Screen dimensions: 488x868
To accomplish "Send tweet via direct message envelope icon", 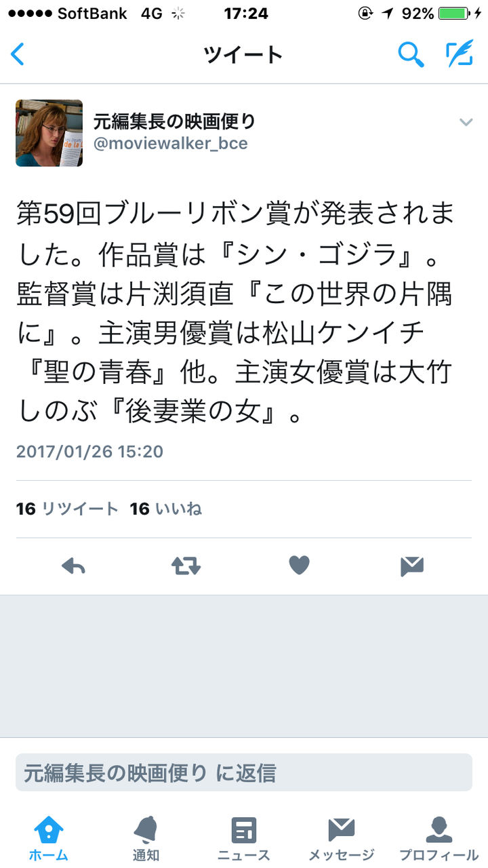I will 412,566.
